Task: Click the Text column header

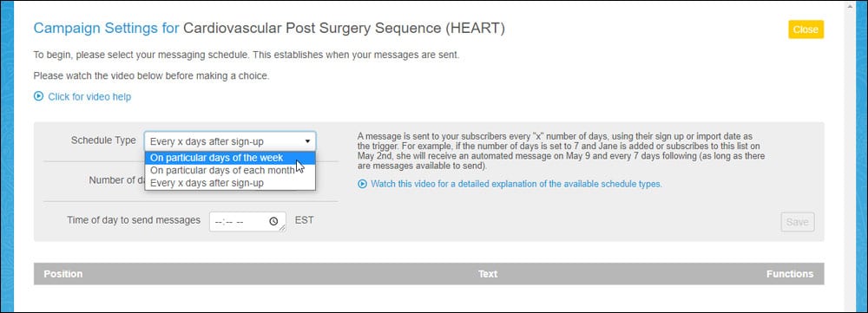Action: [488, 274]
